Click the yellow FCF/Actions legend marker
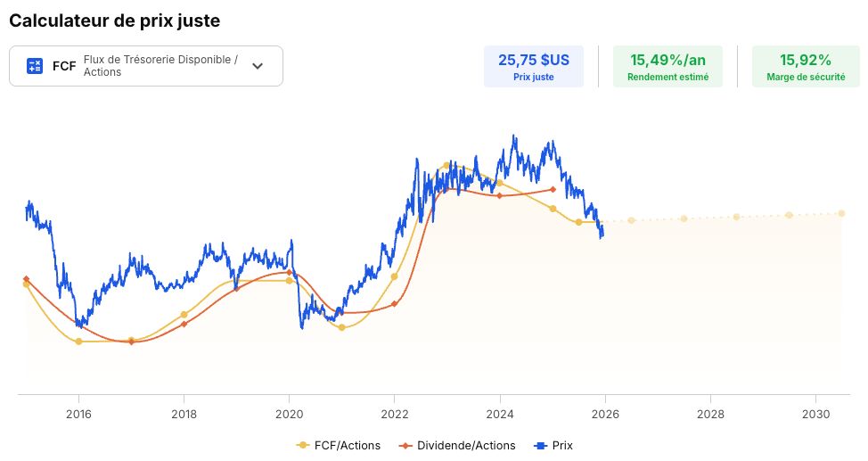 [303, 446]
